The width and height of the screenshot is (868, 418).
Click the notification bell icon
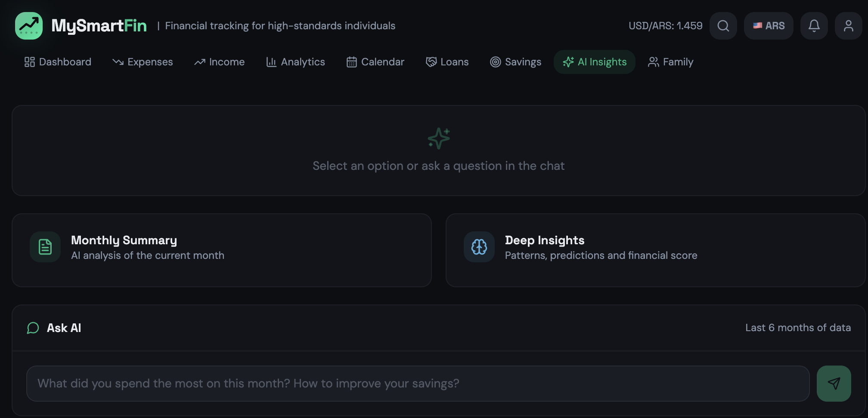click(814, 26)
